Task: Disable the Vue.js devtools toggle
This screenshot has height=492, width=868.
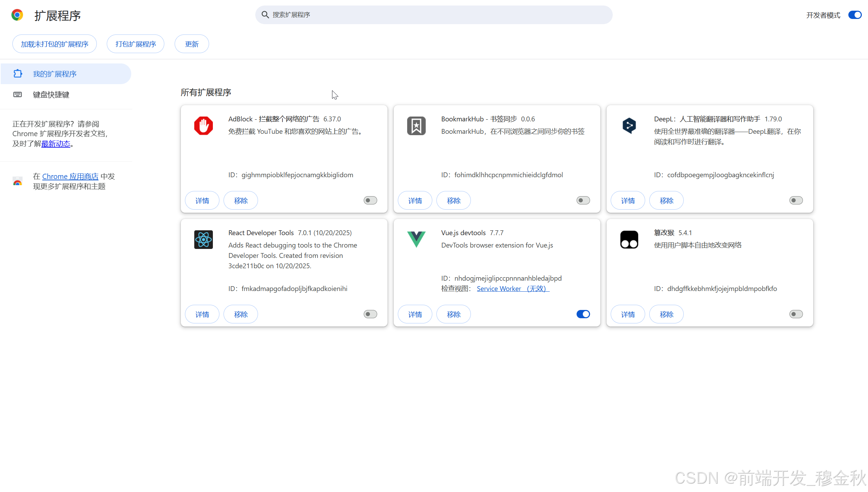Action: [x=583, y=314]
